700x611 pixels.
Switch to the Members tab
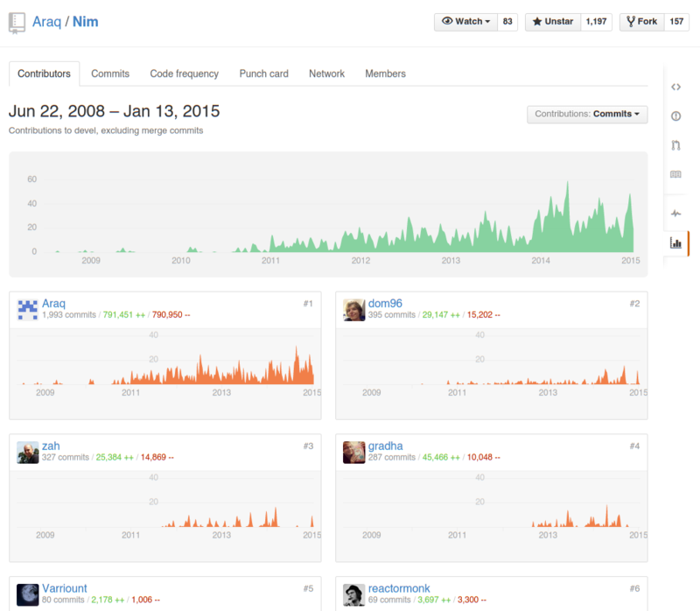click(x=385, y=74)
